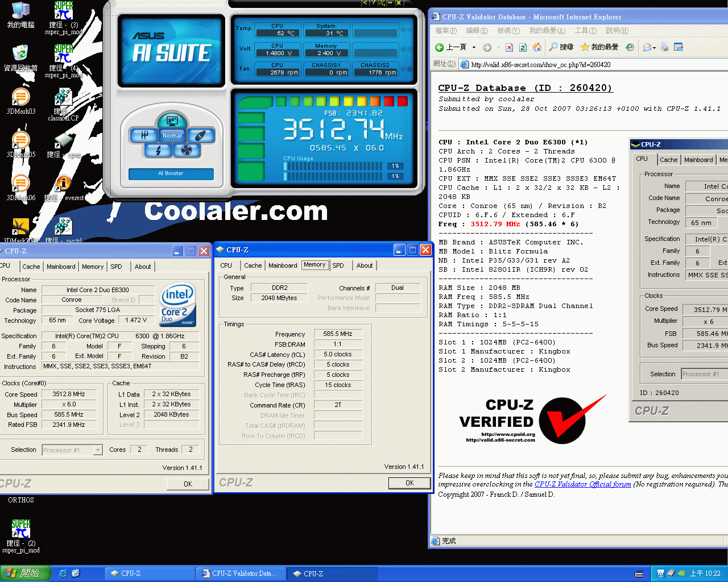Open the 說明(H) menu in Internet Explorer

[617, 31]
